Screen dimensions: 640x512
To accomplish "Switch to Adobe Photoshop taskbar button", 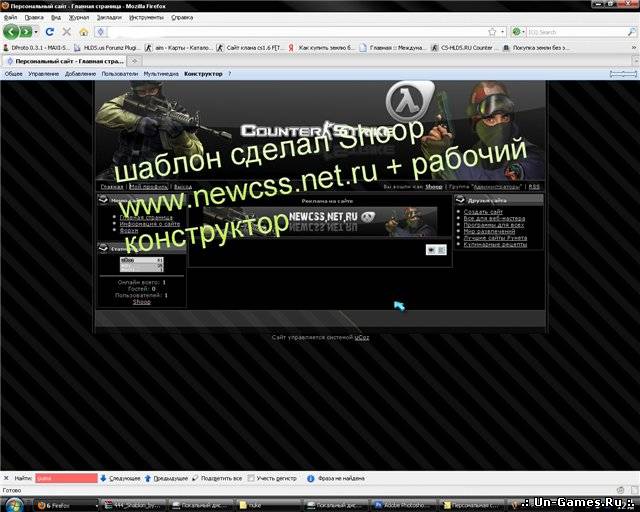I will 403,505.
